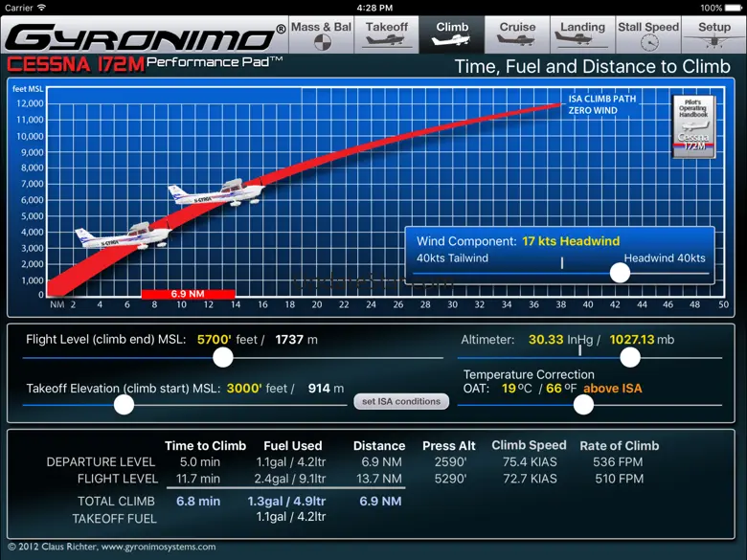Click the OAT temperature slider handle
747x560 pixels.
click(583, 404)
